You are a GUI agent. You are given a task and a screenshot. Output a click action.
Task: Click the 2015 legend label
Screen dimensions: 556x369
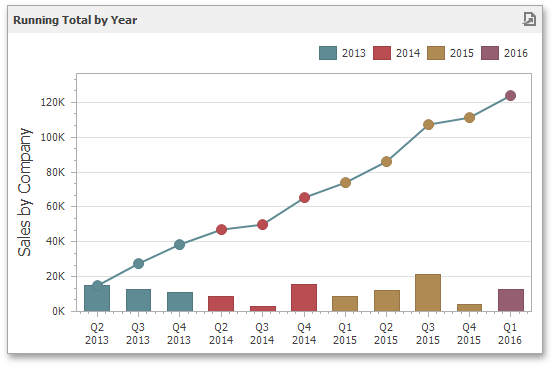(462, 53)
